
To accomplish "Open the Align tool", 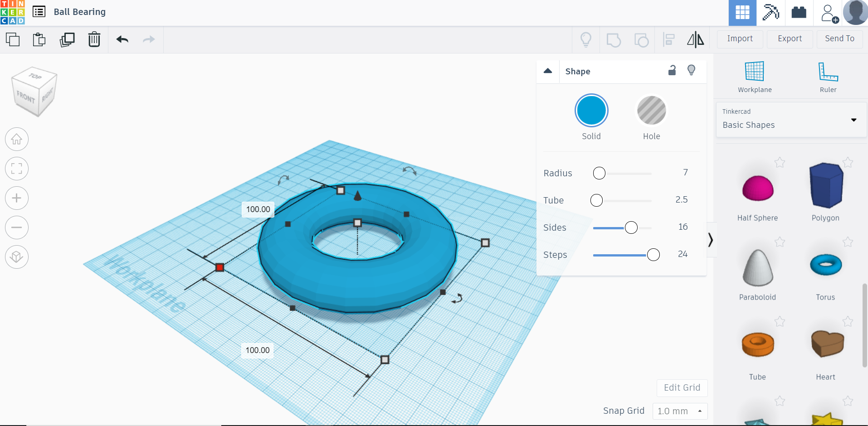I will pos(668,40).
